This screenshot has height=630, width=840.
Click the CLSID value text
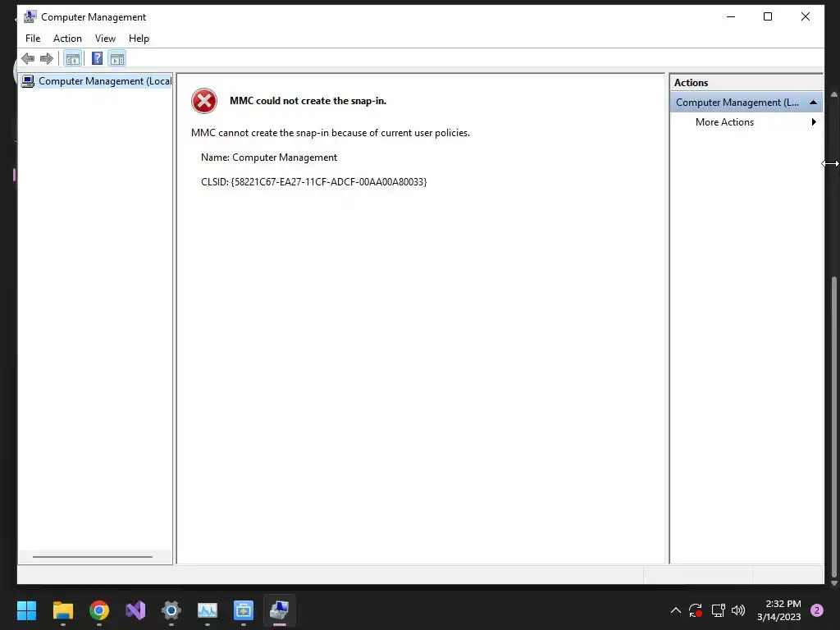(x=329, y=182)
